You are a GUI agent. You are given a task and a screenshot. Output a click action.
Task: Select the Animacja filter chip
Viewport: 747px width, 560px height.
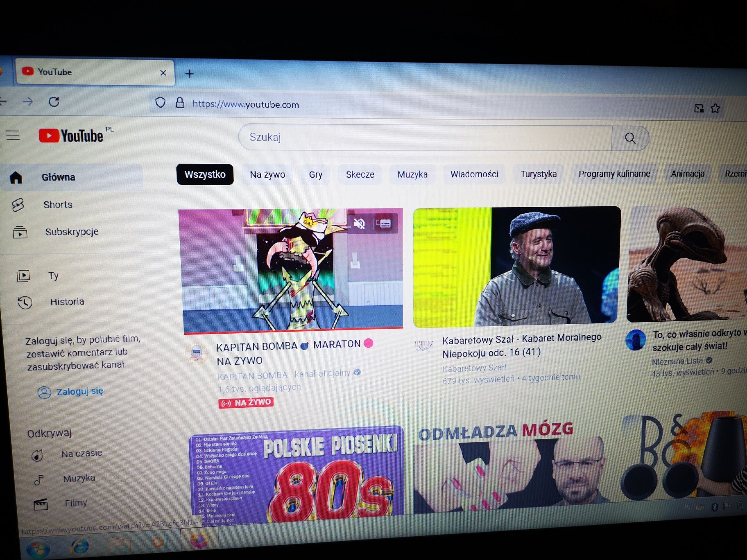click(688, 174)
